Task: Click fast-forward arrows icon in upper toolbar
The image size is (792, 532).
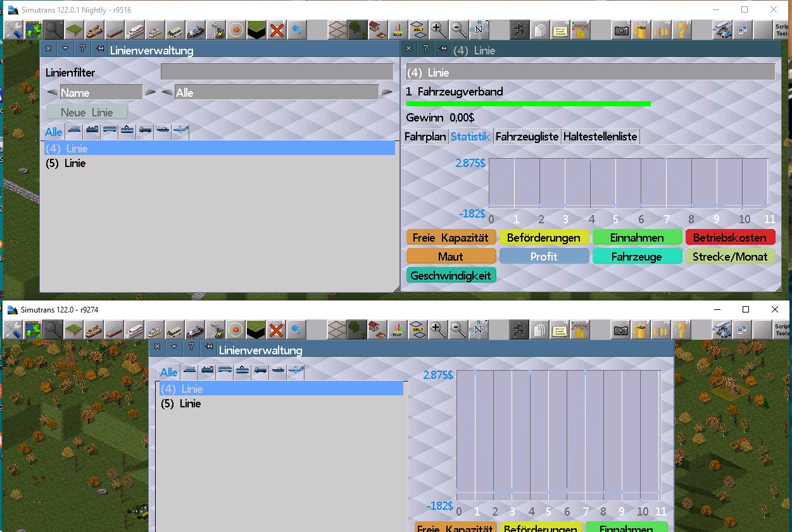Action: tap(662, 29)
